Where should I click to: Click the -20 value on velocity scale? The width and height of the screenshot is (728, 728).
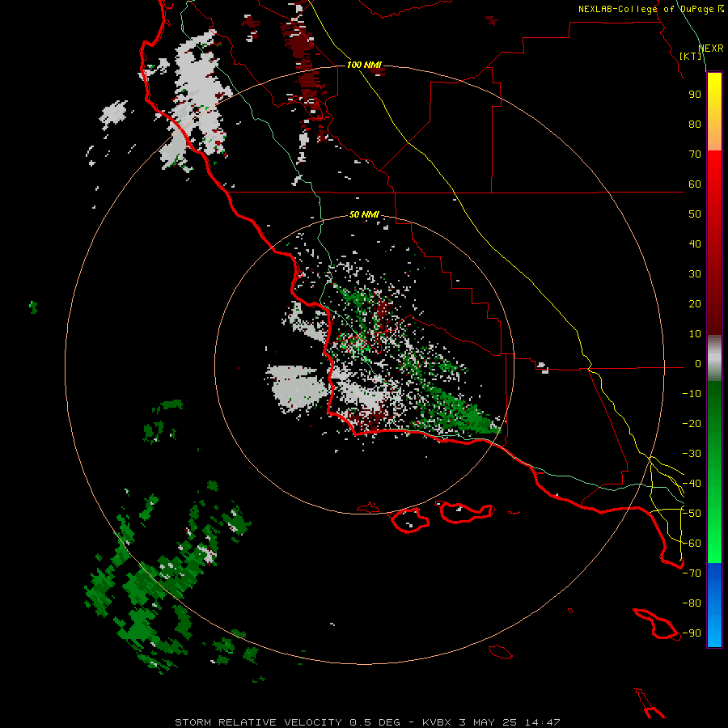click(x=692, y=424)
